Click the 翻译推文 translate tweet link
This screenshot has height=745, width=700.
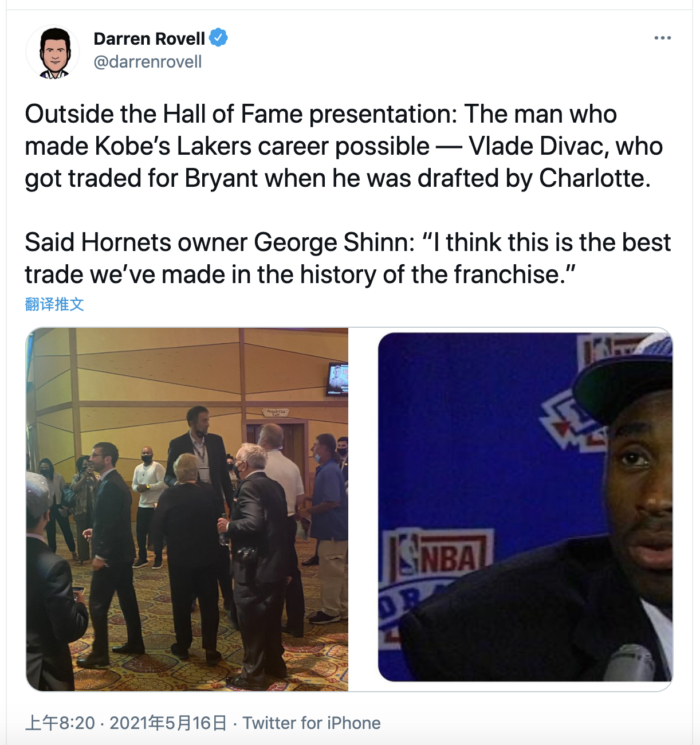[54, 304]
